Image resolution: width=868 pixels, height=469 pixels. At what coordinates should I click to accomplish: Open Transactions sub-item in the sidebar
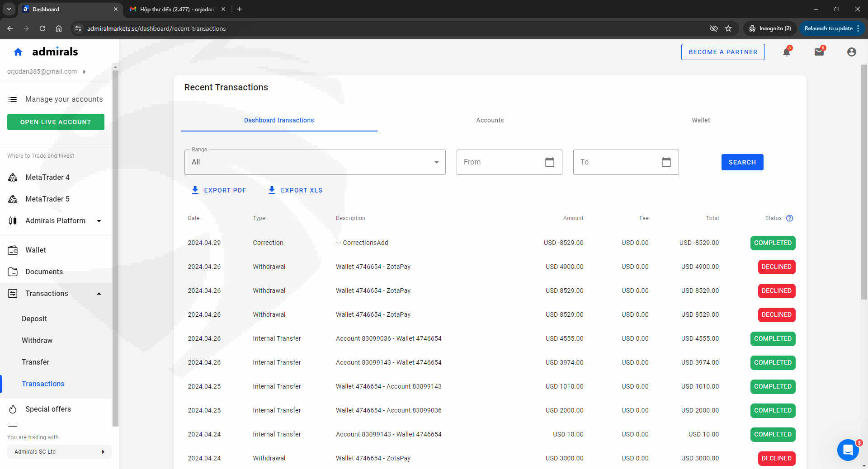43,384
